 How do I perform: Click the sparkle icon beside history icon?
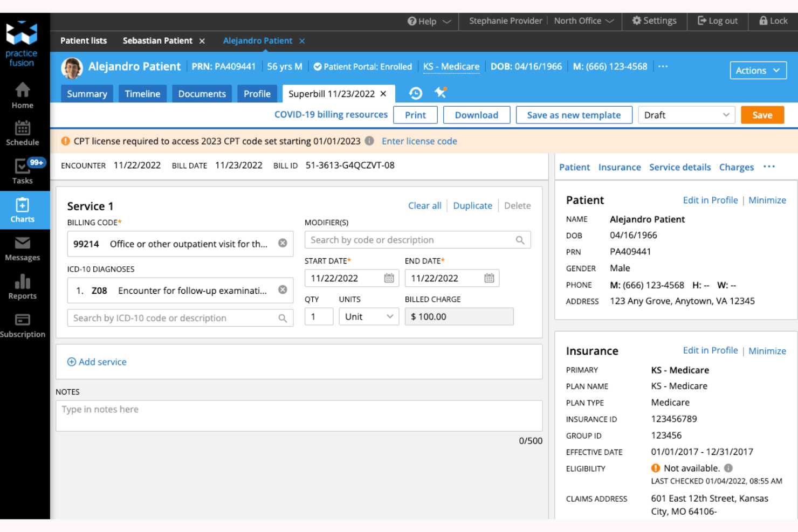(441, 93)
